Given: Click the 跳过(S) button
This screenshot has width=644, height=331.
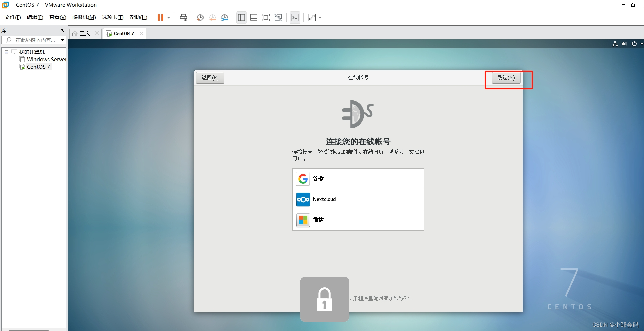Looking at the screenshot, I should tap(506, 78).
